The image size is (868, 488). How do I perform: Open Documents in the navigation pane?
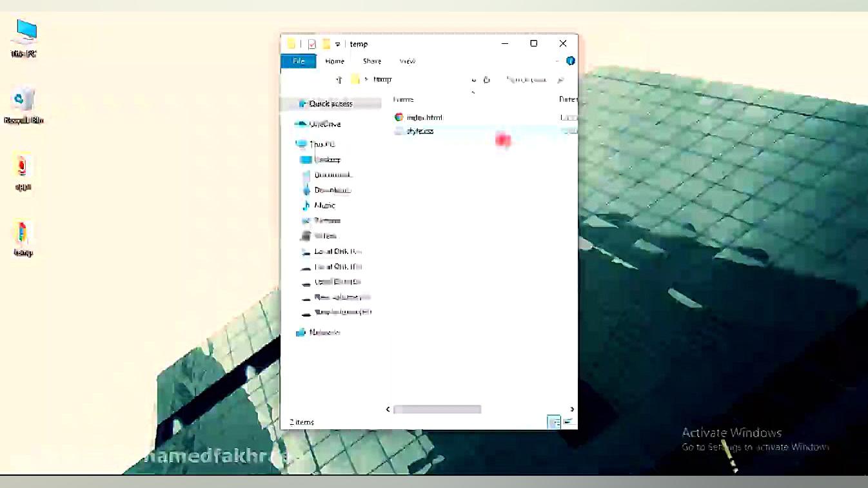tap(333, 175)
